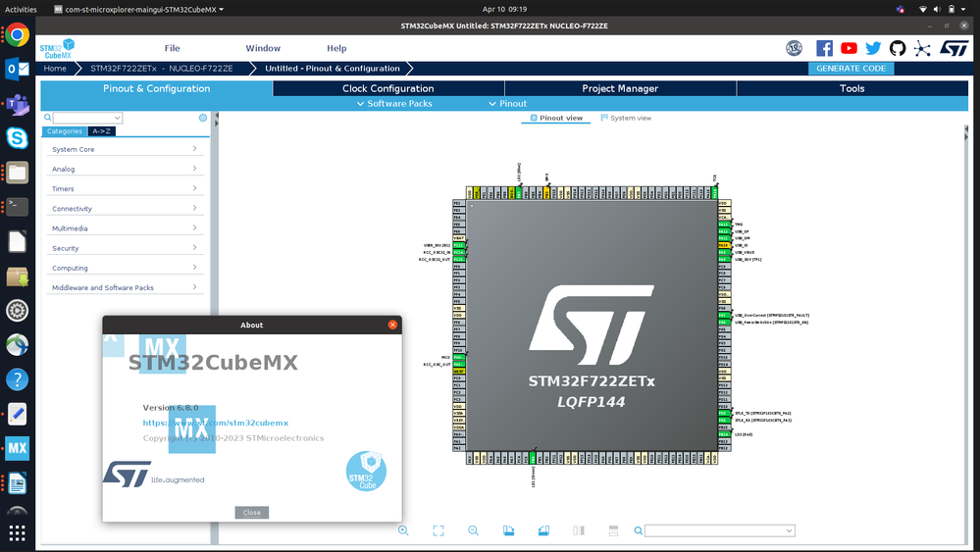Open the YouTube icon link

(x=849, y=48)
